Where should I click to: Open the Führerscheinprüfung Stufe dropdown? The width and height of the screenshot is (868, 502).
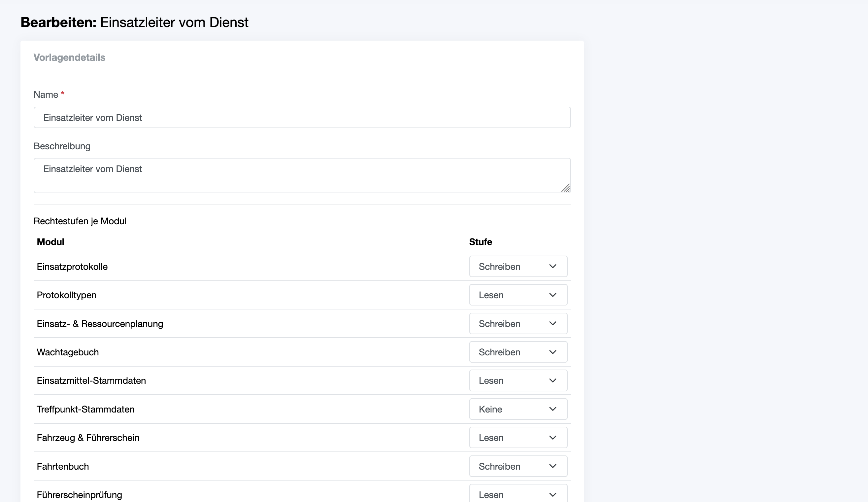pyautogui.click(x=518, y=494)
